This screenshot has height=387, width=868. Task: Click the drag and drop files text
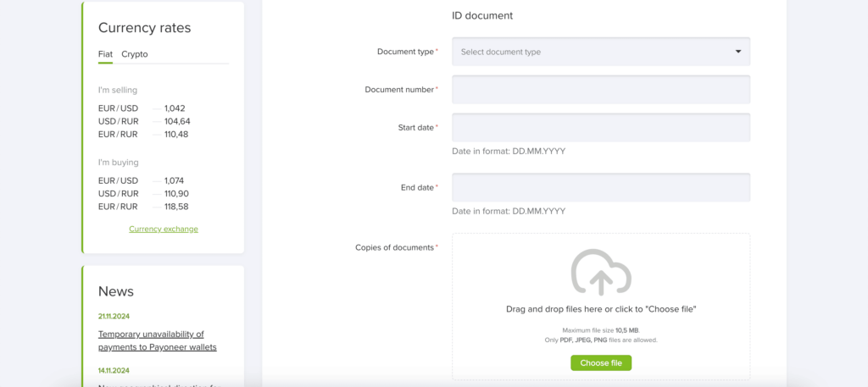pyautogui.click(x=601, y=309)
